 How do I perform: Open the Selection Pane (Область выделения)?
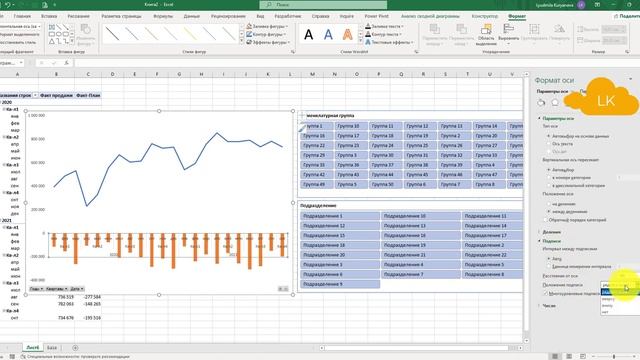point(486,35)
